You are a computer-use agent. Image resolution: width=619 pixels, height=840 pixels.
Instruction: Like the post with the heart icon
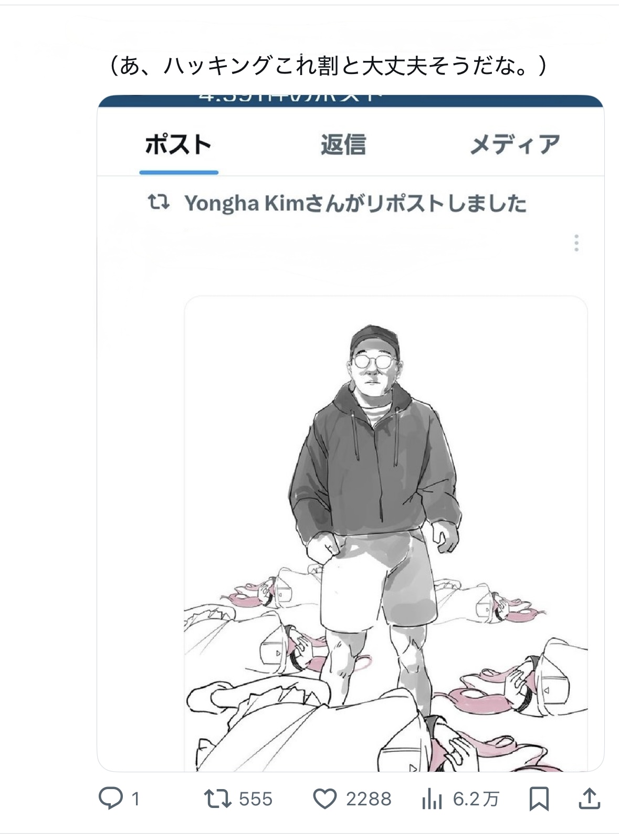(x=324, y=799)
